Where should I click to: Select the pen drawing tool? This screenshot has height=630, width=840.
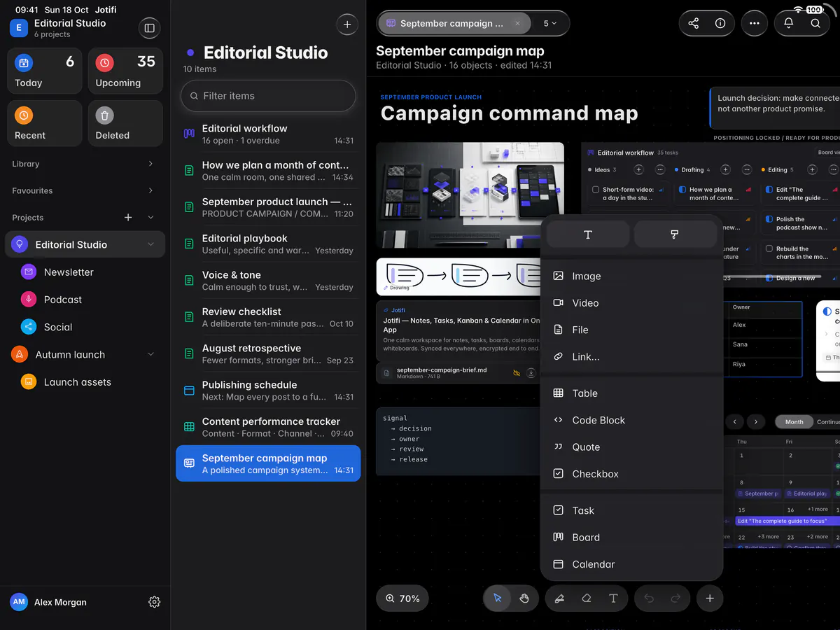click(559, 598)
